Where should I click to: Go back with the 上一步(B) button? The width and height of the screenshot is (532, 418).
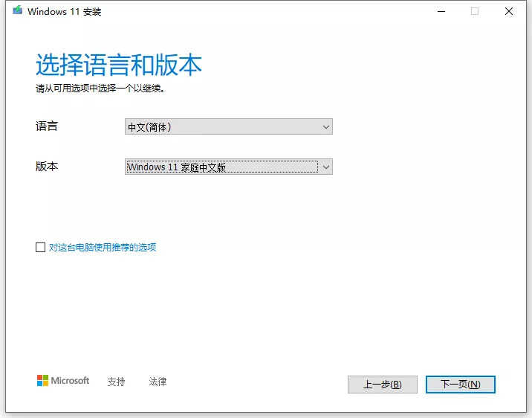[383, 385]
